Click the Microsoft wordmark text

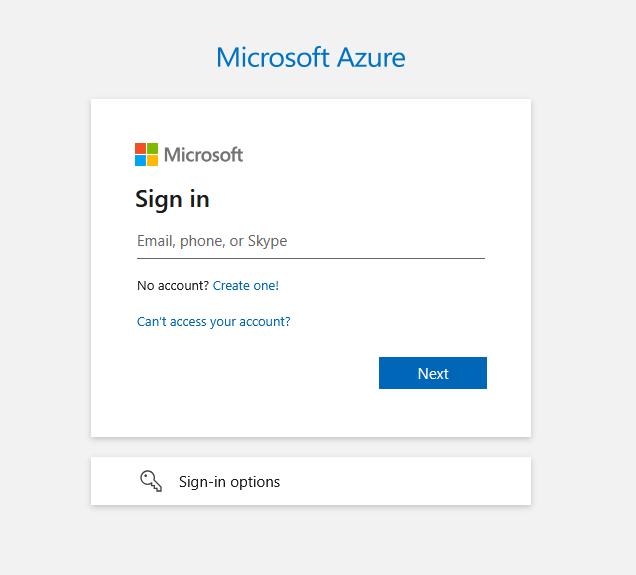(204, 155)
